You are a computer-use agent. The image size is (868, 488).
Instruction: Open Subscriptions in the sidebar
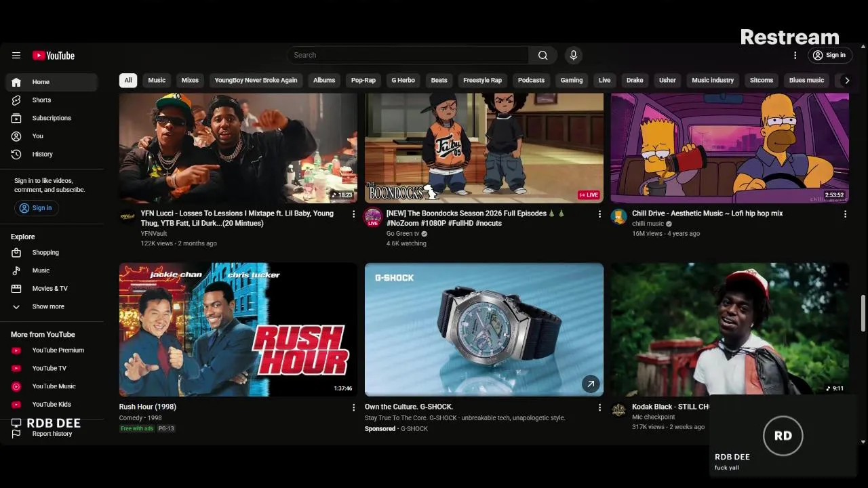pyautogui.click(x=52, y=118)
